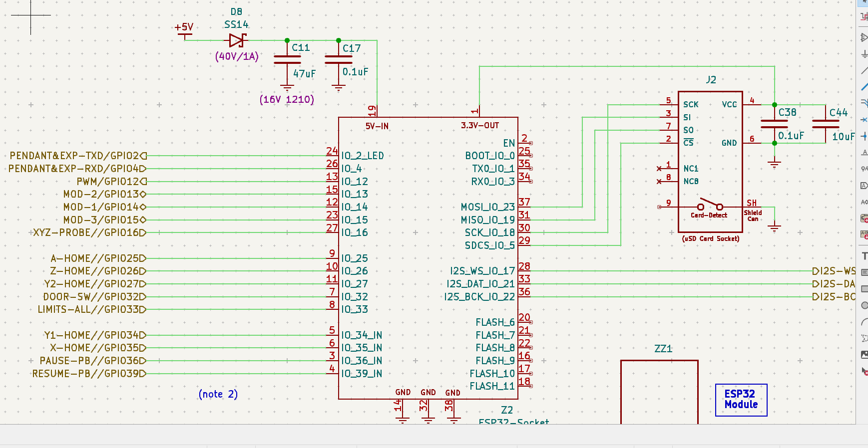This screenshot has height=448, width=868.
Task: Select the PAUSE-PB//GPIO36 label
Action: tap(93, 361)
